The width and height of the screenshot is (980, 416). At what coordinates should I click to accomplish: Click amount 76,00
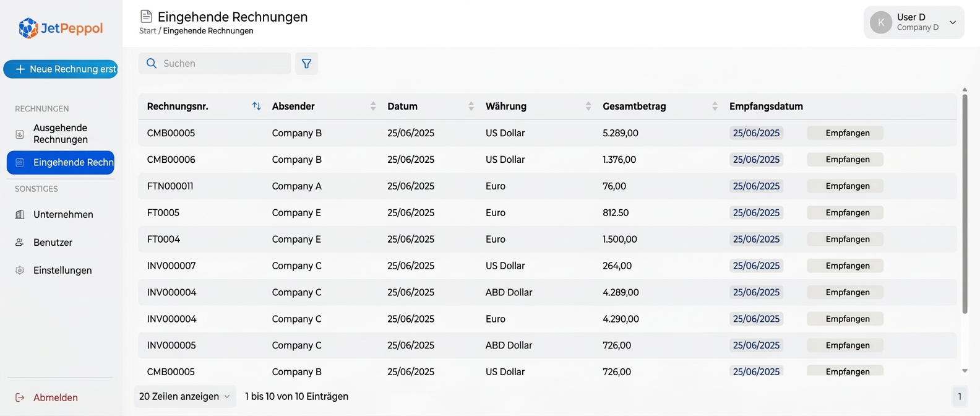[614, 186]
